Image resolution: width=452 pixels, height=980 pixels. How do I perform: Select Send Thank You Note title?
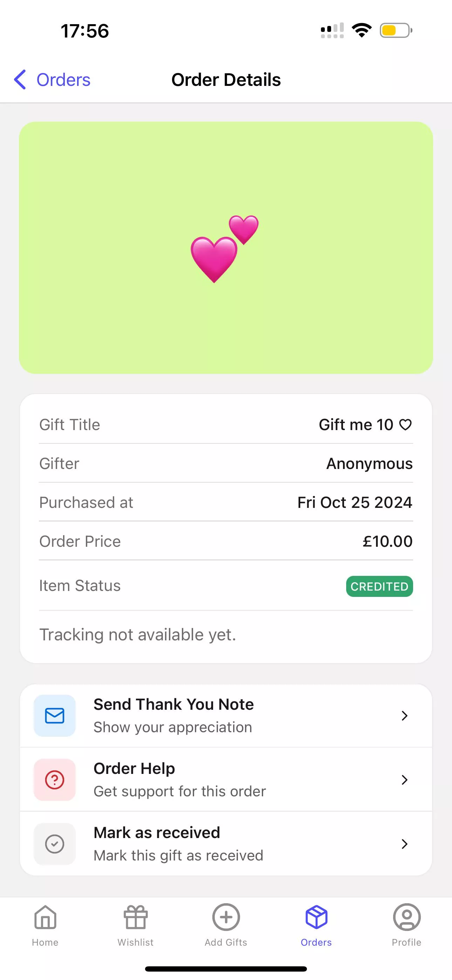[173, 704]
